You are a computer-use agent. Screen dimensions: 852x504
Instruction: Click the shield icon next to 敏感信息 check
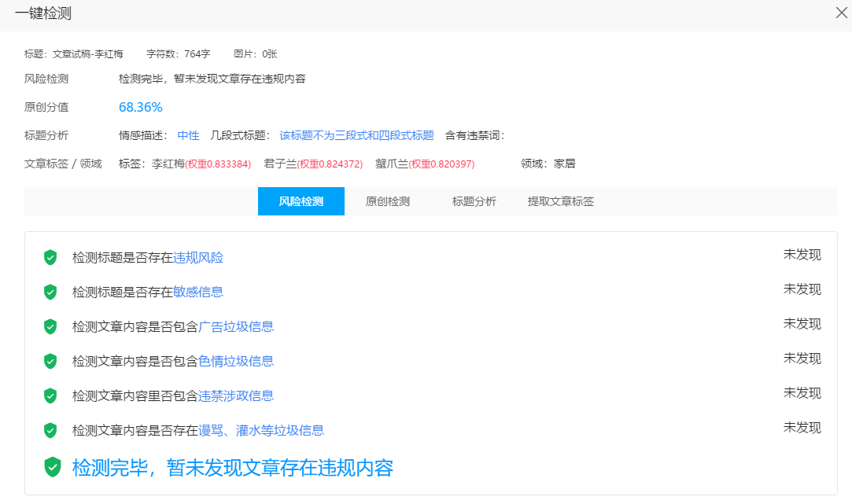click(x=50, y=291)
